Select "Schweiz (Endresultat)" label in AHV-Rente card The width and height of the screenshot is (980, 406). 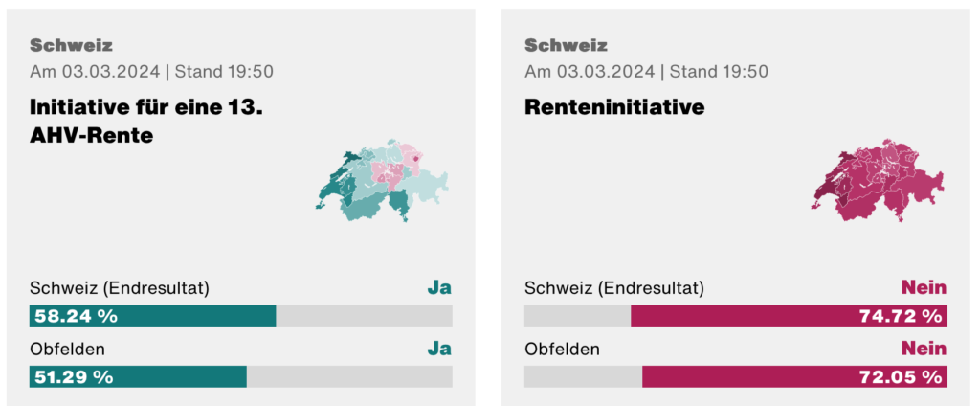tap(120, 288)
